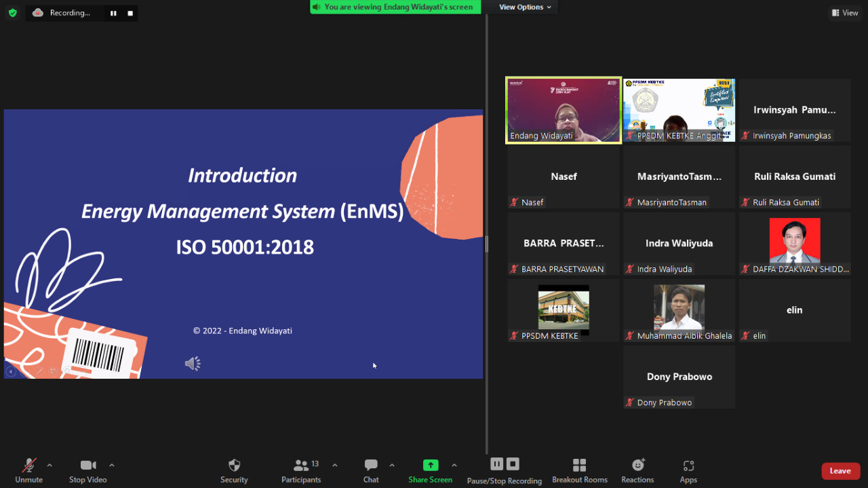This screenshot has height=488, width=868.
Task: Pause recording from the top Recording bar
Action: (x=113, y=13)
